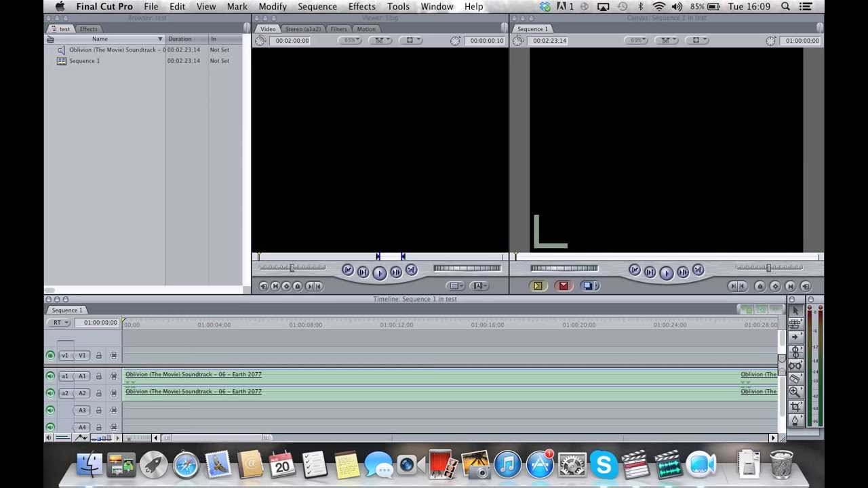The image size is (868, 488).
Task: Toggle the lock on track A2
Action: click(98, 393)
